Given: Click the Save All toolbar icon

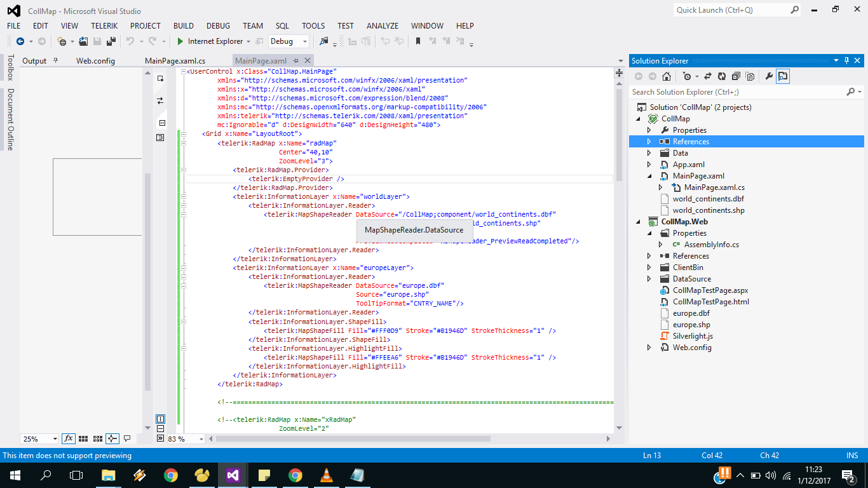Looking at the screenshot, I should tap(111, 41).
